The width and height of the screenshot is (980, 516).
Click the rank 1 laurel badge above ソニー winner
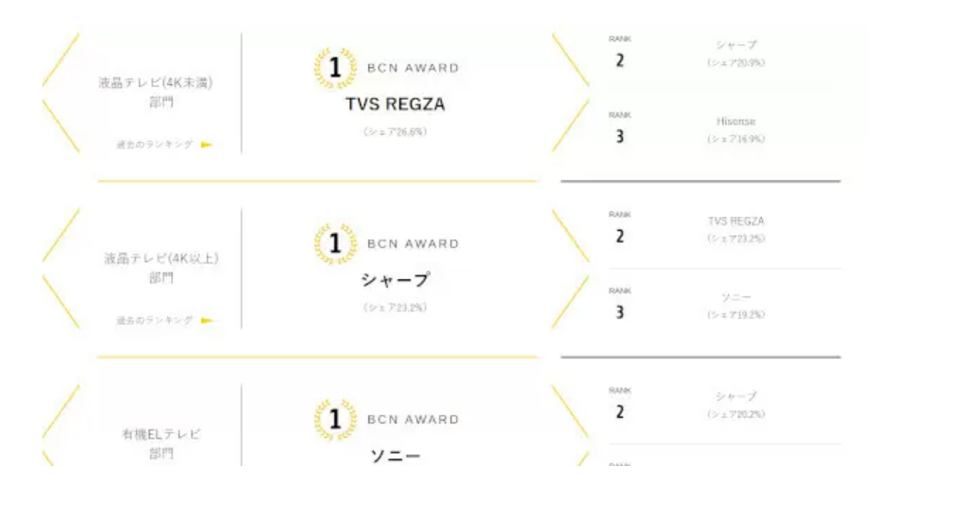click(334, 419)
